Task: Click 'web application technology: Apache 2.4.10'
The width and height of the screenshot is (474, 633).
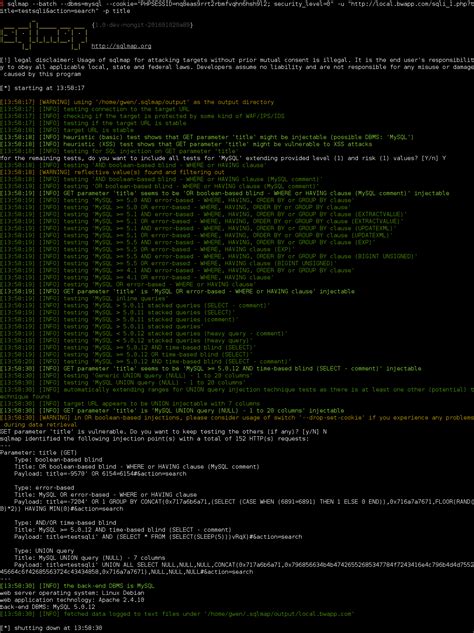Action: [72, 600]
